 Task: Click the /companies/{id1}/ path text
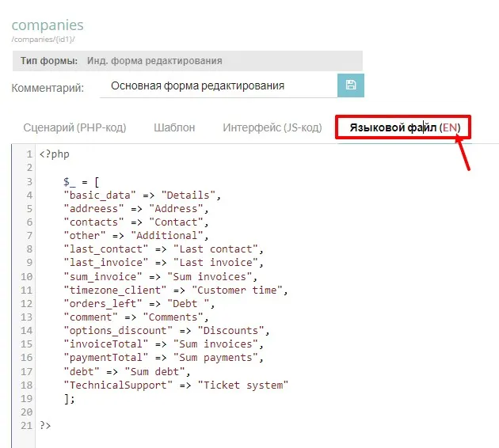click(x=44, y=40)
